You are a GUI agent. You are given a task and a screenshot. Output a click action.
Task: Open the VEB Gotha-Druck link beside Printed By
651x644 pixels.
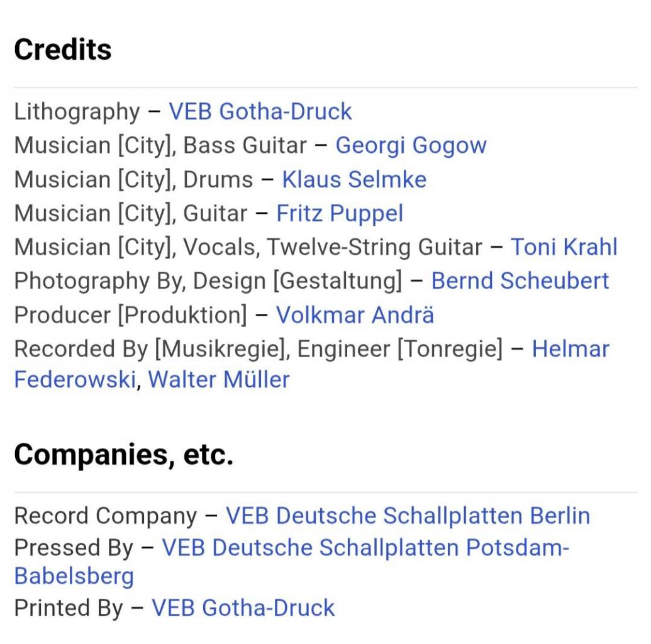coord(243,608)
